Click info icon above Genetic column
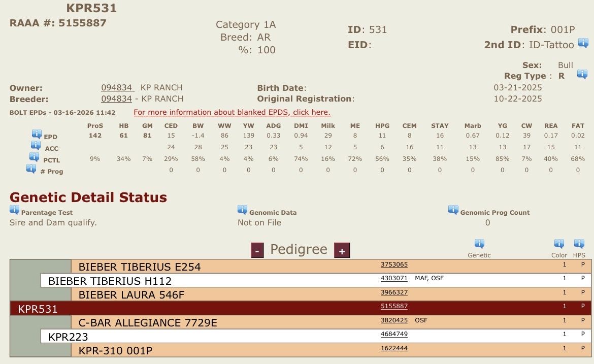594x364 pixels. tap(479, 244)
